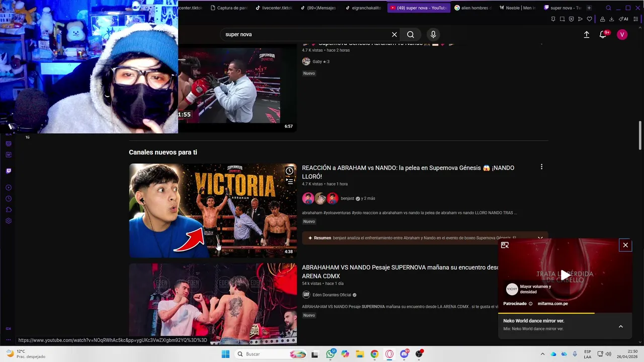
Task: Open Discord from the taskbar
Action: pos(404,354)
